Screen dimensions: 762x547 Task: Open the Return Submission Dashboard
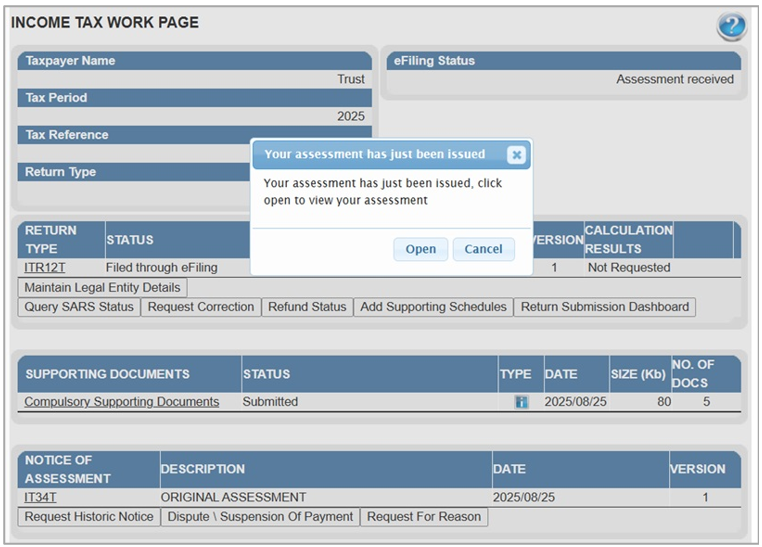coord(605,307)
